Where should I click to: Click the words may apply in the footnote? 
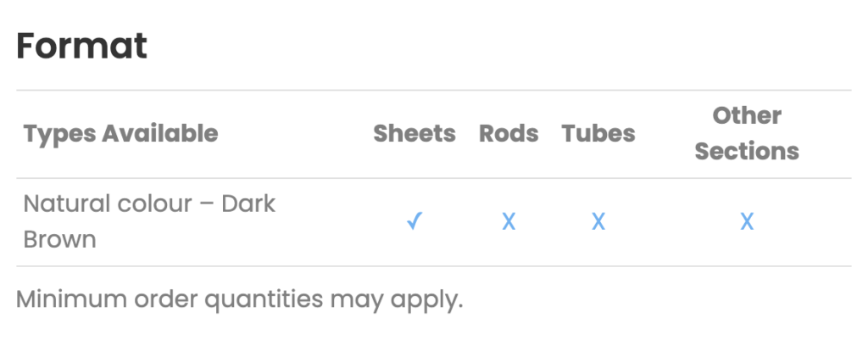(396, 301)
